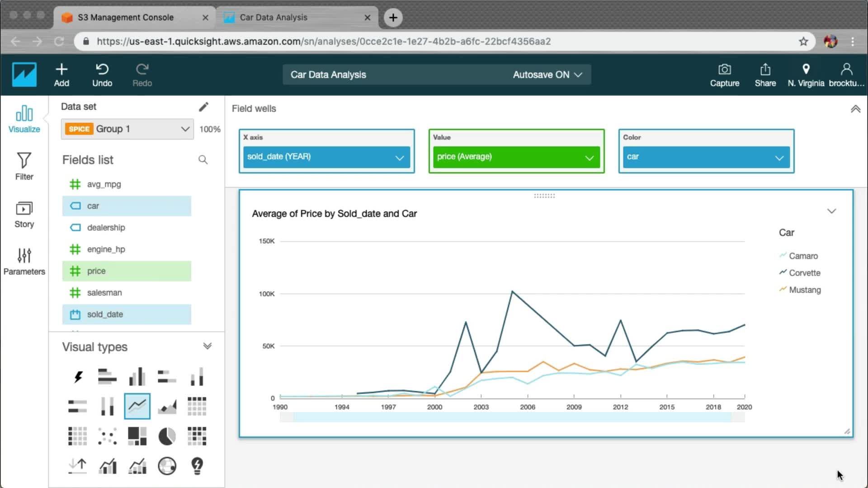Viewport: 868px width, 488px height.
Task: Pick the AutoGraph lightning bolt icon
Action: tap(78, 376)
